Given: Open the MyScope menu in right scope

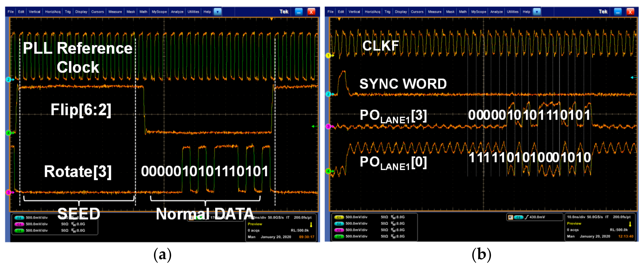Looking at the screenshot, I should (x=479, y=12).
